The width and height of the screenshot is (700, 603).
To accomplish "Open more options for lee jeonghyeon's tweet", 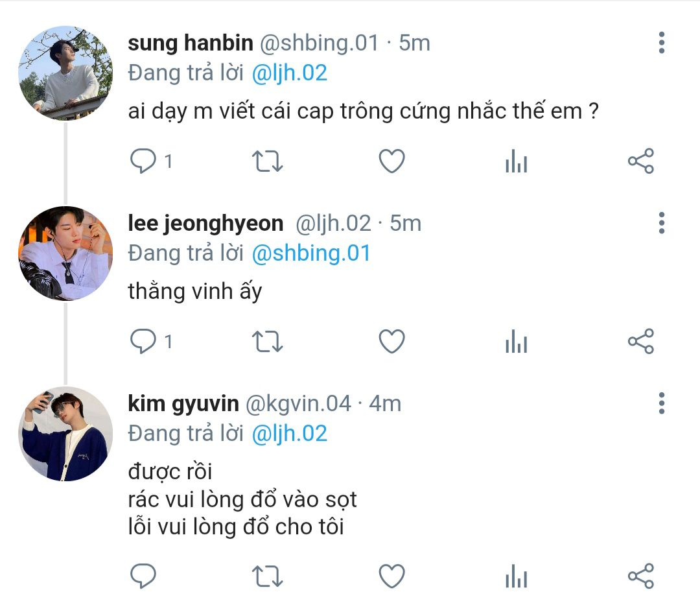I will pos(662,223).
